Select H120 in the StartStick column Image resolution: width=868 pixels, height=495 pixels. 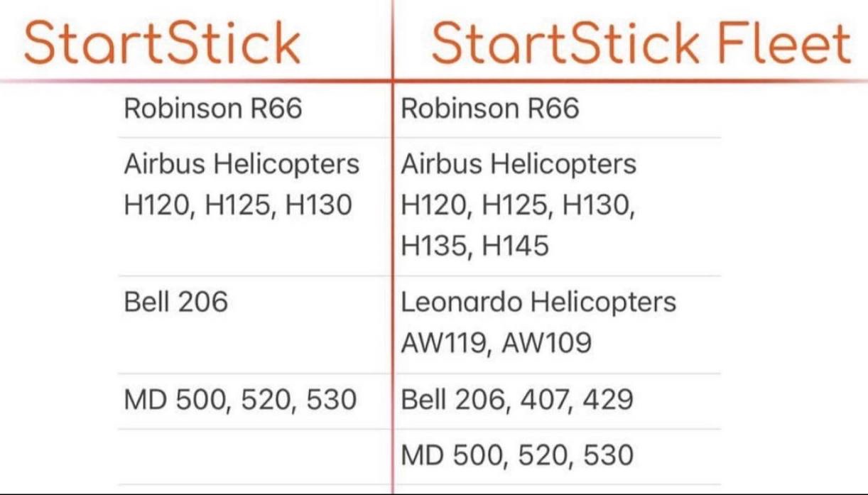157,205
